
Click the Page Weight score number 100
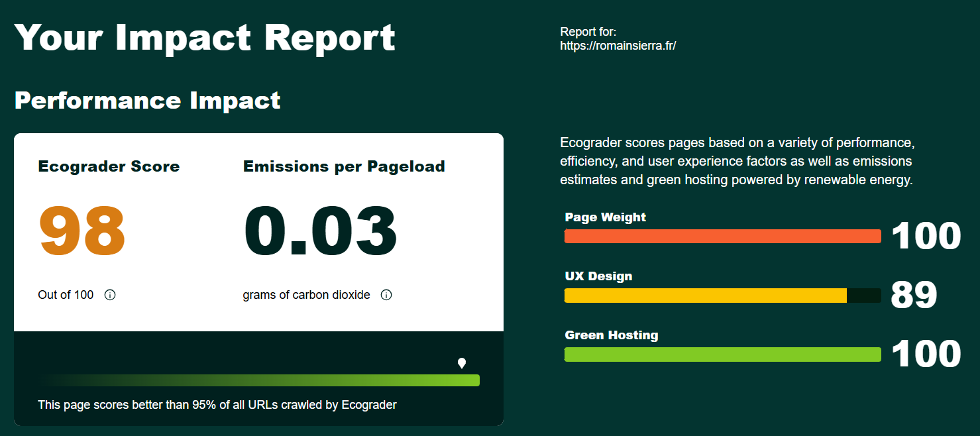[926, 237]
